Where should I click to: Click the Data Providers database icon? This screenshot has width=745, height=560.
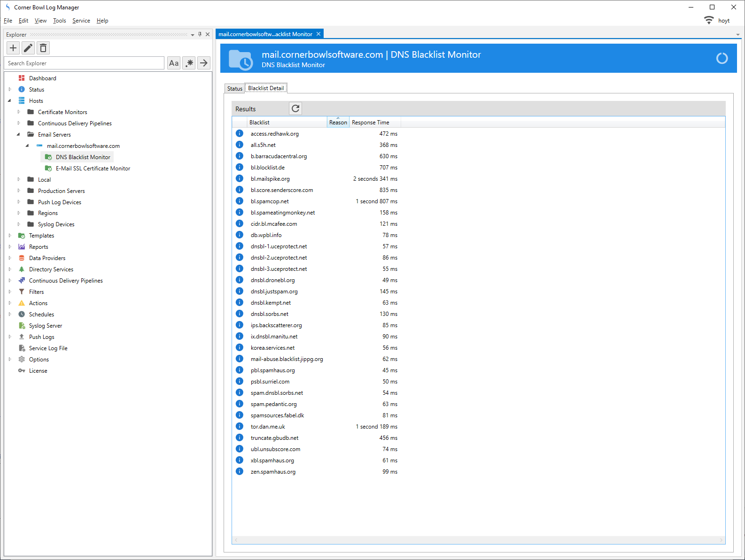click(x=22, y=258)
